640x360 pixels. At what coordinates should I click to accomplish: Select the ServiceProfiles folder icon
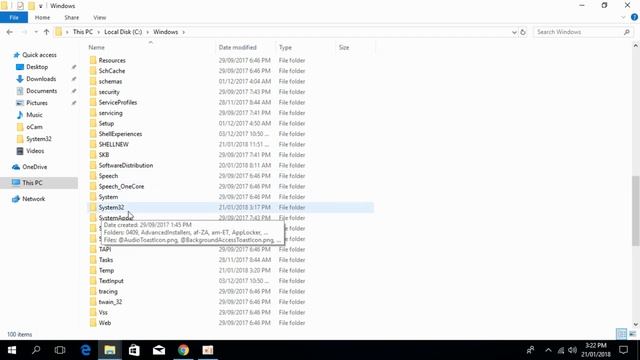tap(93, 102)
